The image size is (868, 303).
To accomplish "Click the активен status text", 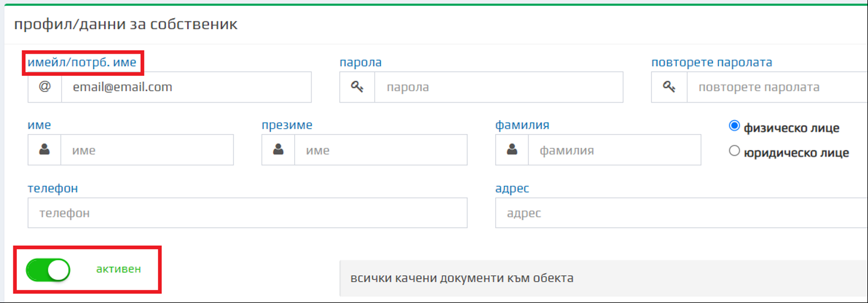I will point(118,269).
